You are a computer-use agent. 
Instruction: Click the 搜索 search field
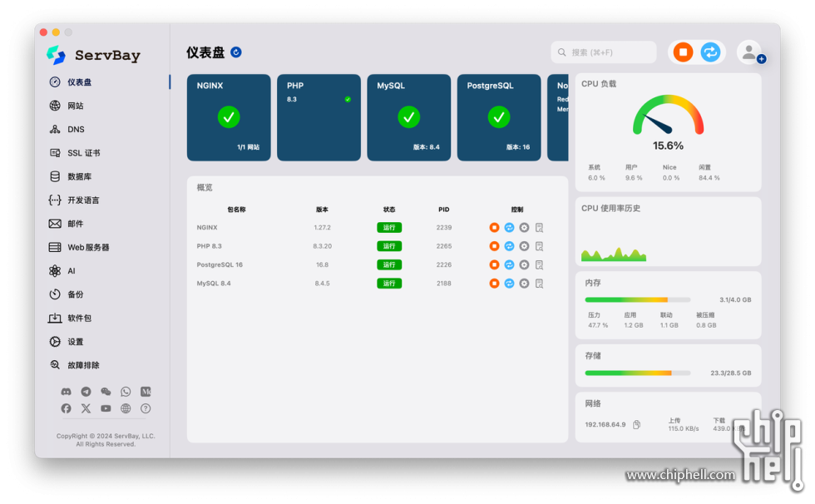tap(604, 52)
